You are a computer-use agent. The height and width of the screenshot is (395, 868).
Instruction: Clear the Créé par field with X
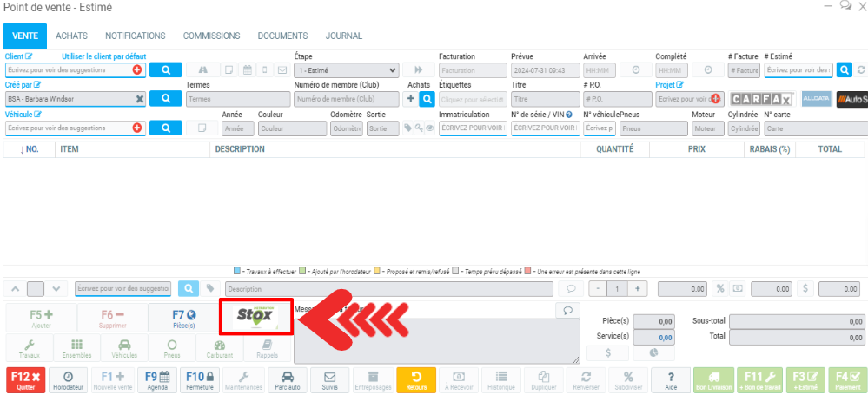[138, 99]
